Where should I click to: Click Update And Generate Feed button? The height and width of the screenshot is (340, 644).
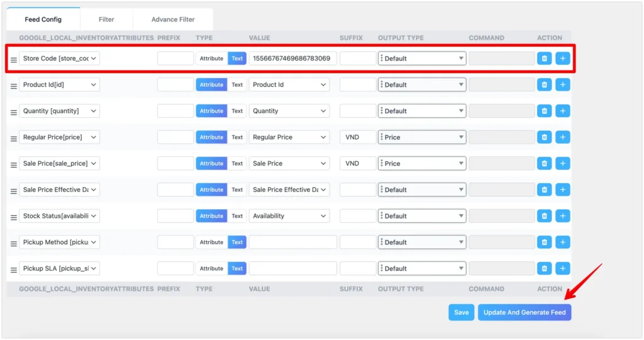525,312
